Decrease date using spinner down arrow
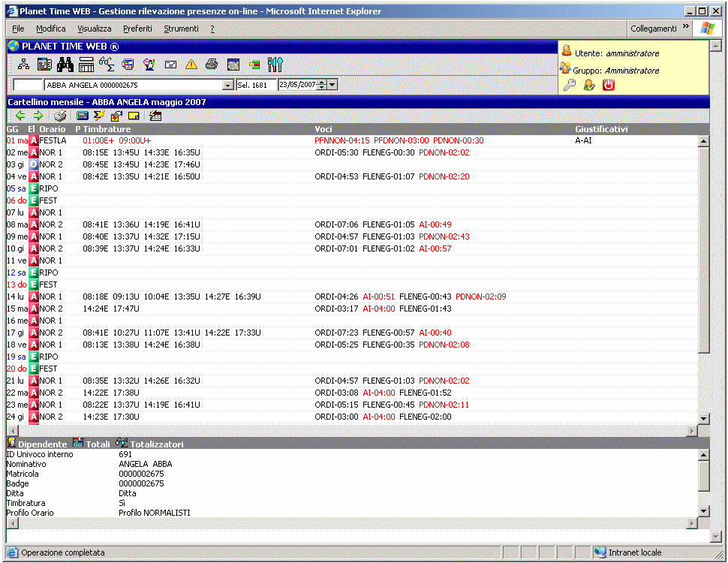The height and width of the screenshot is (563, 728). click(x=321, y=88)
